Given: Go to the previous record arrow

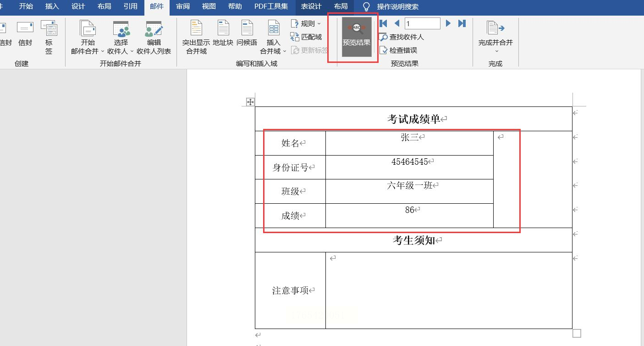Looking at the screenshot, I should tap(397, 23).
